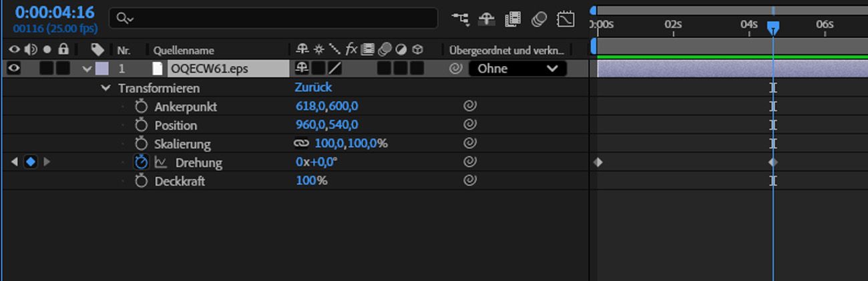Toggle the Shy layers hide switch
The width and height of the screenshot is (868, 281).
[x=487, y=19]
